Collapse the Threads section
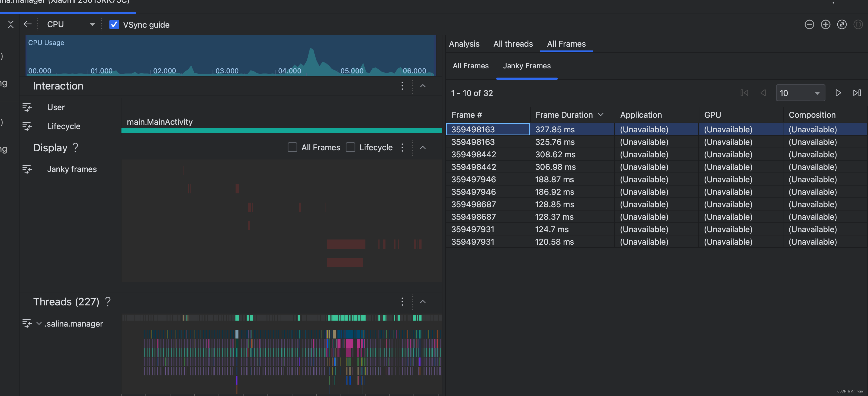This screenshot has height=396, width=868. [423, 302]
